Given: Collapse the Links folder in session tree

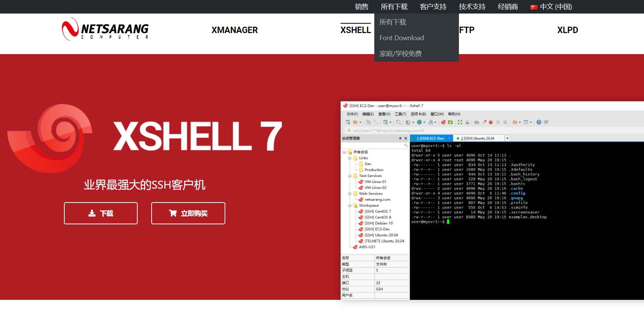Looking at the screenshot, I should pos(350,158).
